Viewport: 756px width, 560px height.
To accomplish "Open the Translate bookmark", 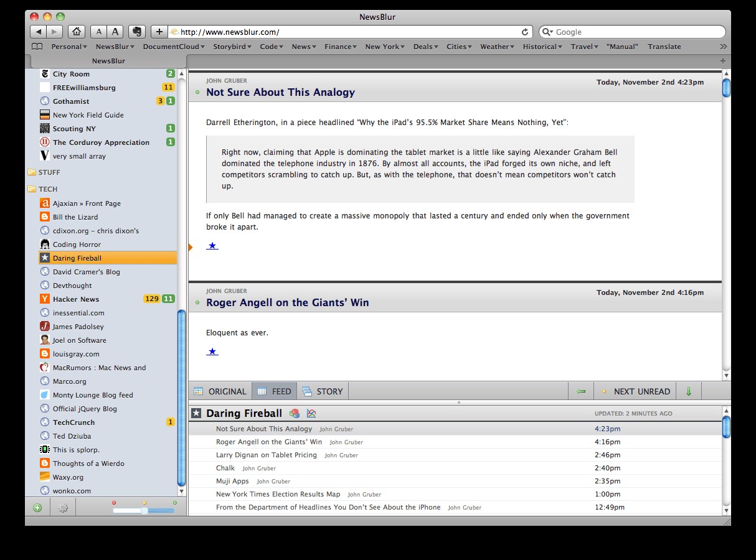I will coord(664,47).
